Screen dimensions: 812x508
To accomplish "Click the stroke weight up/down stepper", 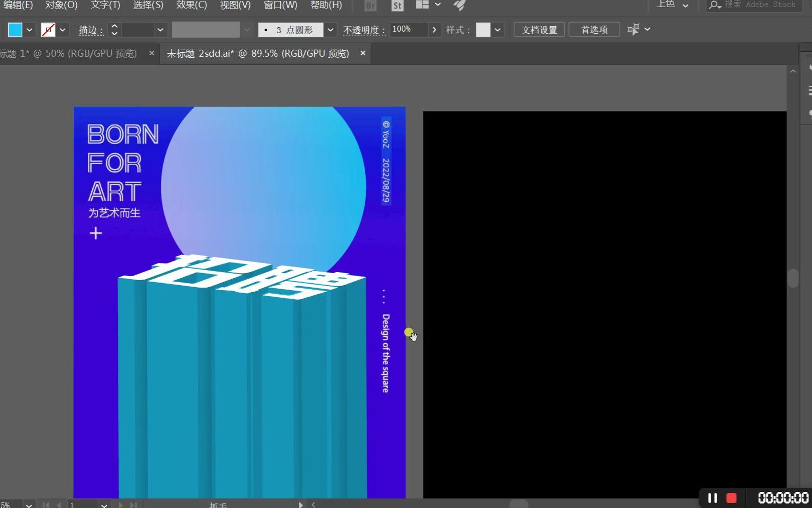I will [114, 30].
